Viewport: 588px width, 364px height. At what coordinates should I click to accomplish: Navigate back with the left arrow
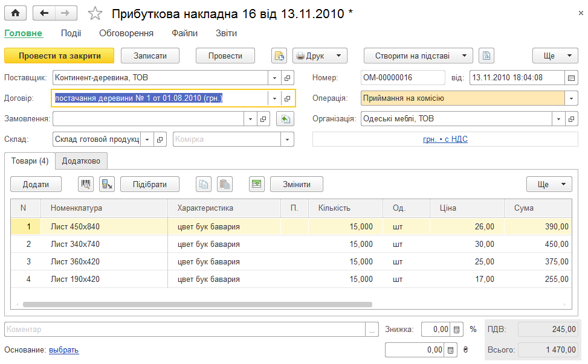coord(44,13)
